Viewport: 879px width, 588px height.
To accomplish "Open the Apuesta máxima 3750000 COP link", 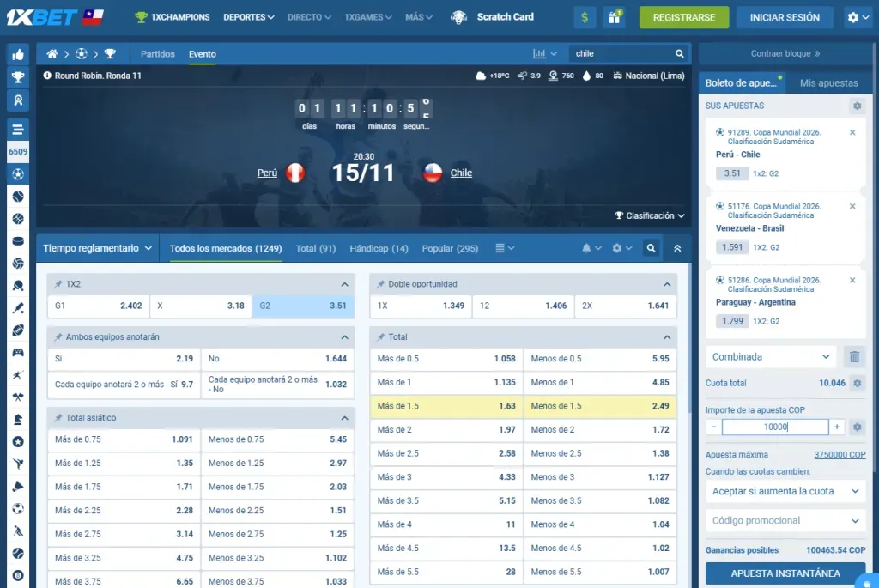I will 840,454.
